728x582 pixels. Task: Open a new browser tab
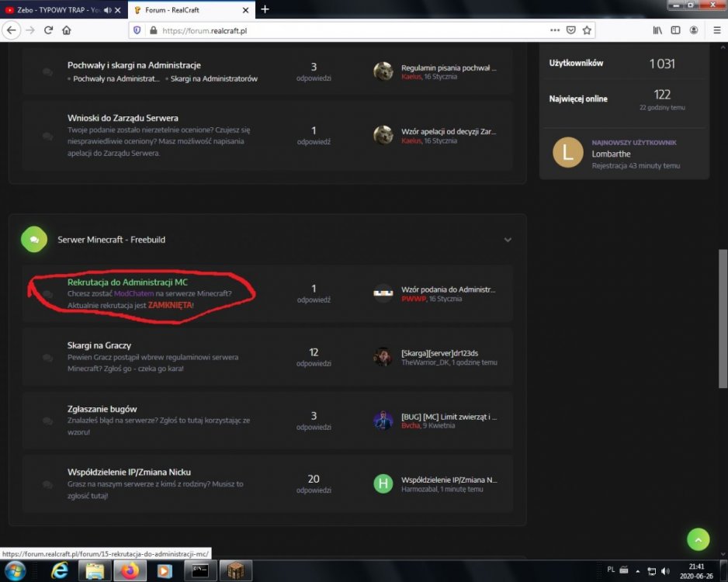(265, 9)
